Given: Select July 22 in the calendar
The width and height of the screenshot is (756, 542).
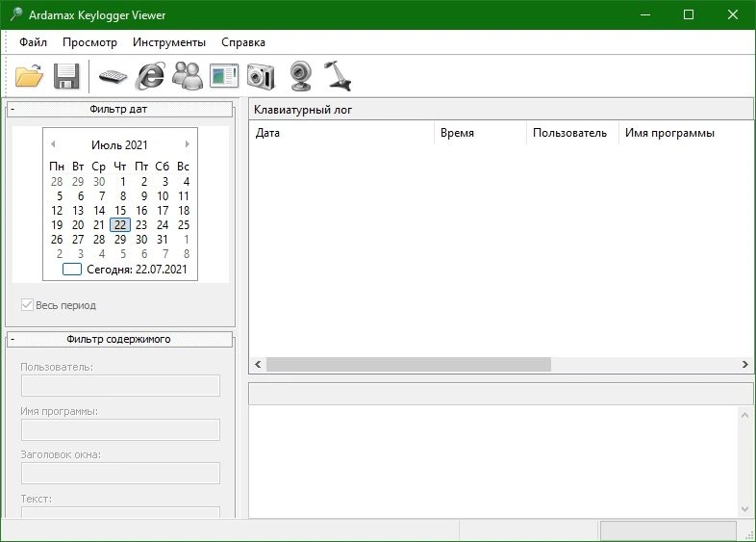Looking at the screenshot, I should (x=120, y=225).
